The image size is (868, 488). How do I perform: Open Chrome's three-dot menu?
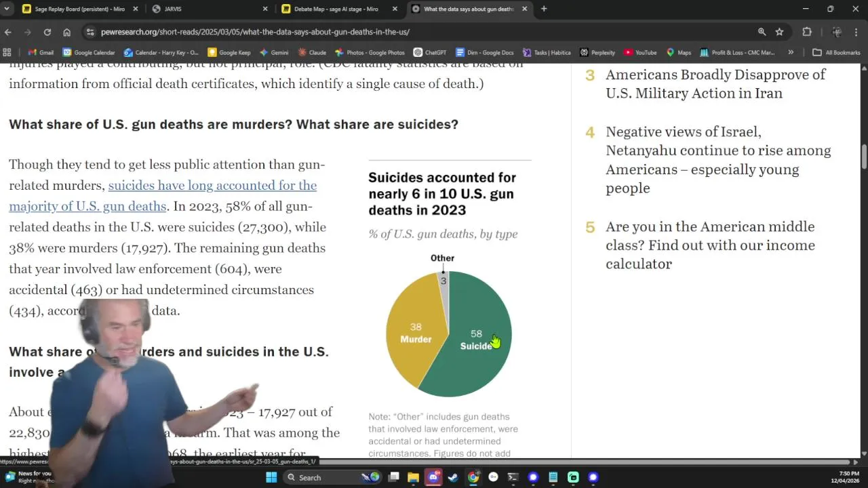click(856, 32)
